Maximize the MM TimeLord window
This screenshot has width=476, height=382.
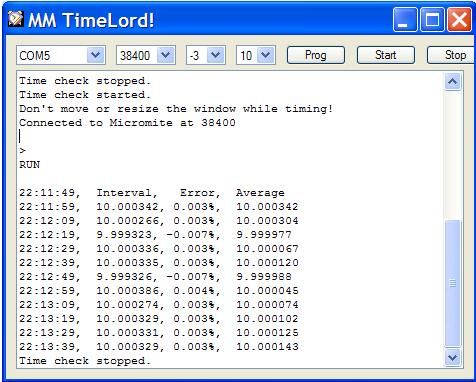pyautogui.click(x=432, y=20)
